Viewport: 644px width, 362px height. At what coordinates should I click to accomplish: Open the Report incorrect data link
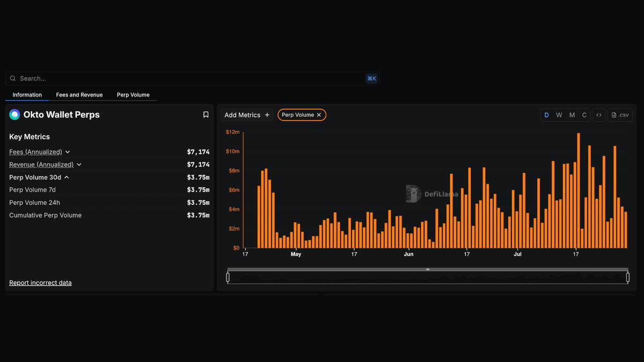pyautogui.click(x=40, y=283)
